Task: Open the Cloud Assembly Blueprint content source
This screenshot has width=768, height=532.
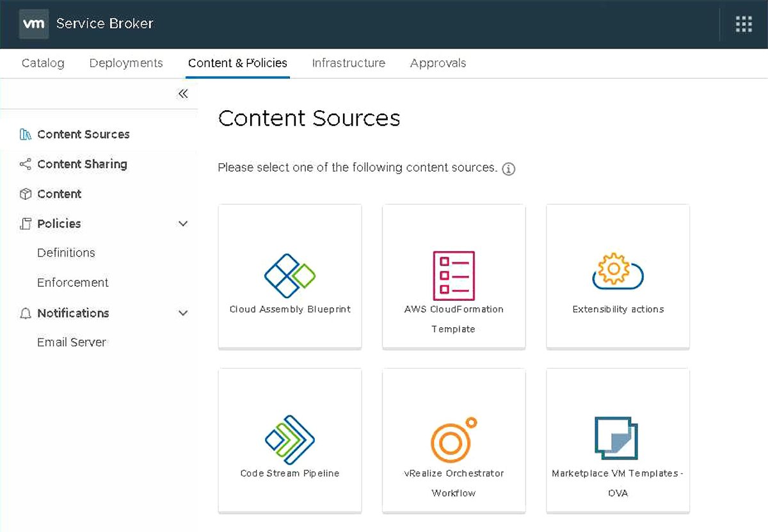Action: coord(289,276)
